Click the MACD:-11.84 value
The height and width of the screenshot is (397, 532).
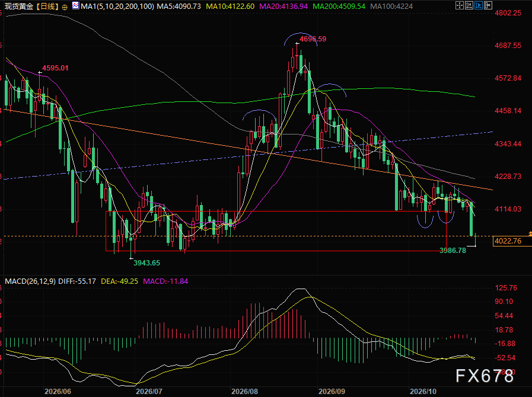pos(165,281)
